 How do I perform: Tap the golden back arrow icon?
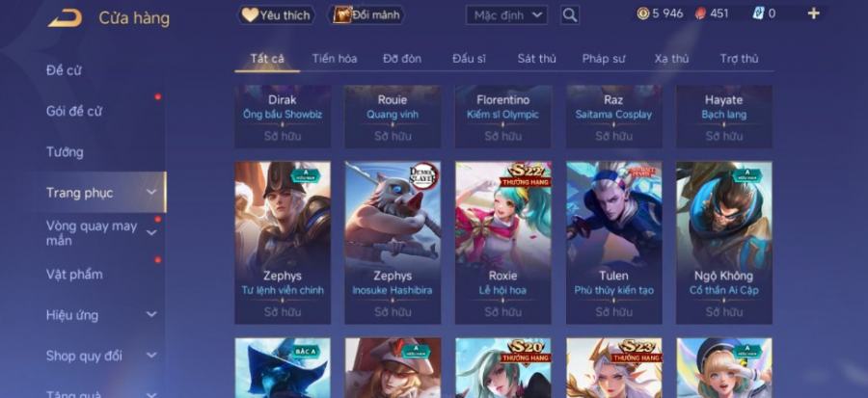pos(65,18)
